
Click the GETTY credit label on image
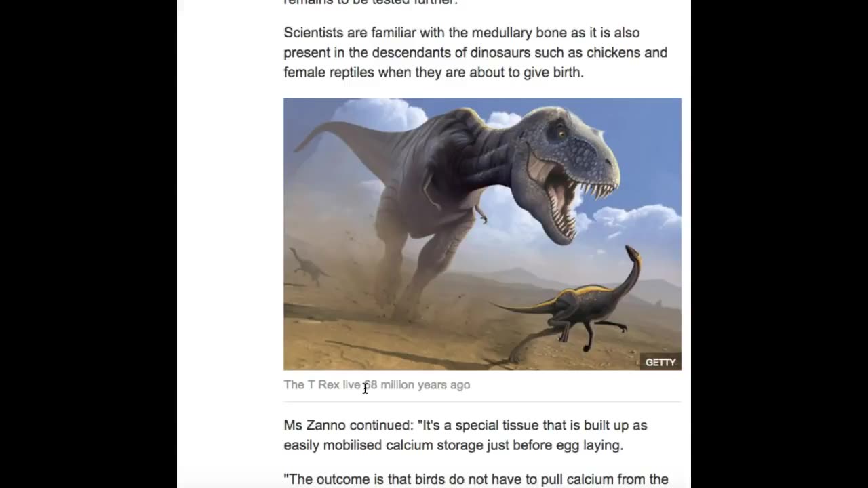[660, 362]
